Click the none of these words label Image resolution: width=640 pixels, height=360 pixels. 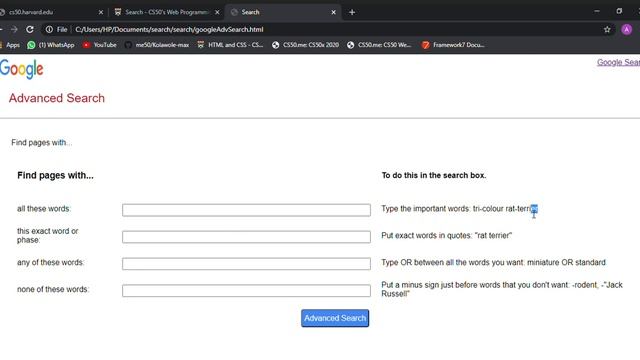pyautogui.click(x=53, y=289)
